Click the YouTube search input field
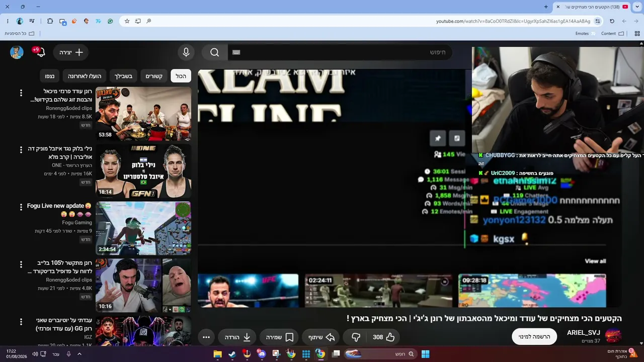Screen dimensions: 644x362 [x=340, y=52]
